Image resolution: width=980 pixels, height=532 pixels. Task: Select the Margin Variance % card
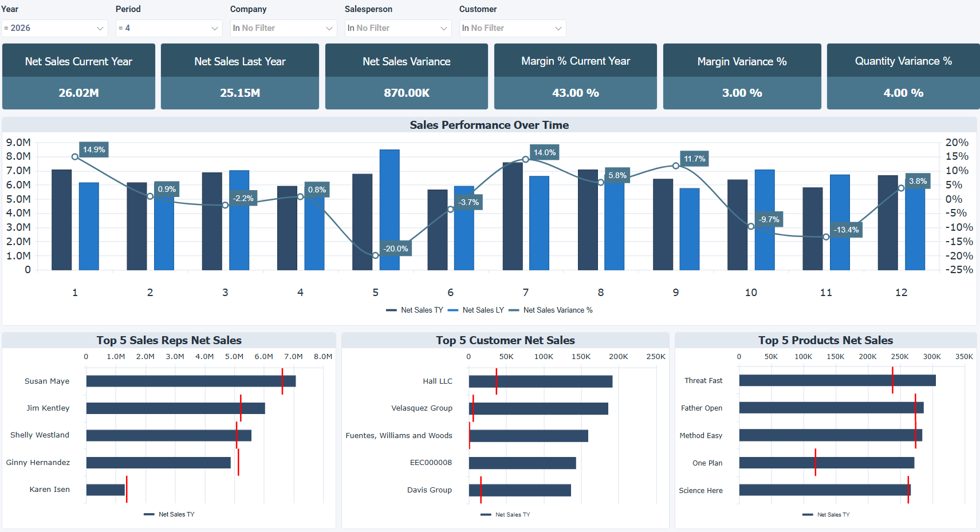(742, 76)
